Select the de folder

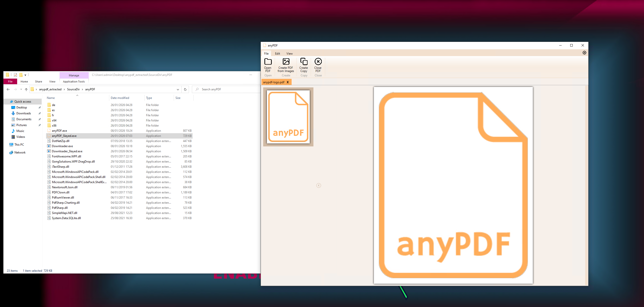coord(119,105)
